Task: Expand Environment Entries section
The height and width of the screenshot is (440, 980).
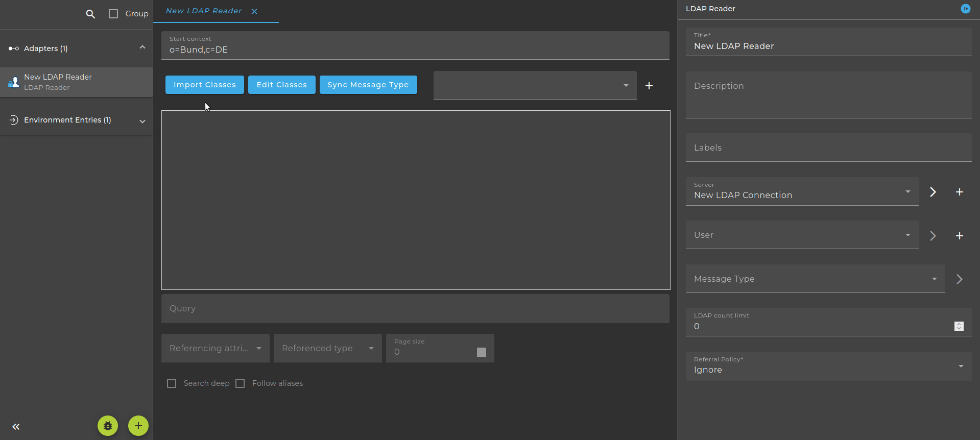Action: [x=142, y=121]
